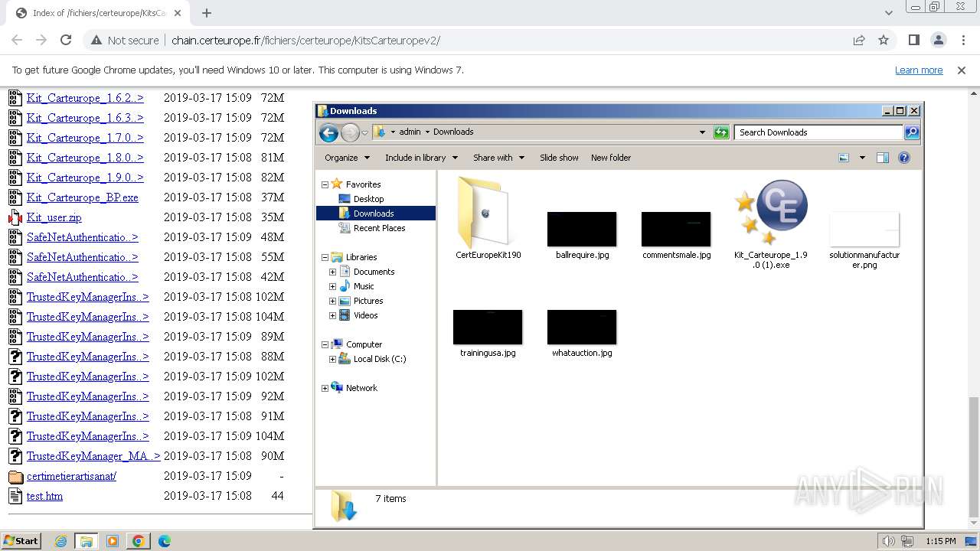Open the Learn more link
980x551 pixels.
pos(919,70)
